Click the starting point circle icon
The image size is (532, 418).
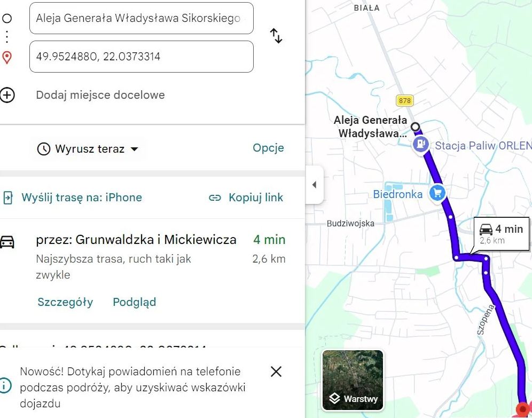point(7,18)
